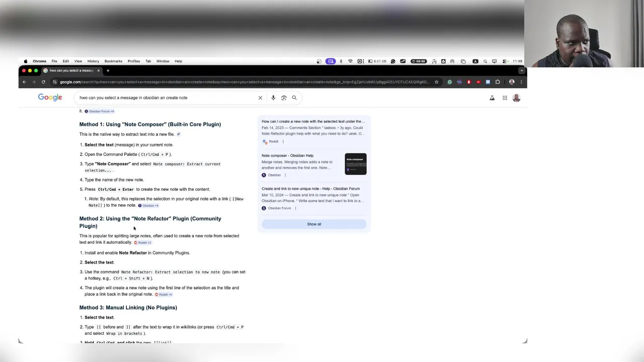Open site information icon beside google.com
The image size is (644, 362).
click(x=55, y=82)
